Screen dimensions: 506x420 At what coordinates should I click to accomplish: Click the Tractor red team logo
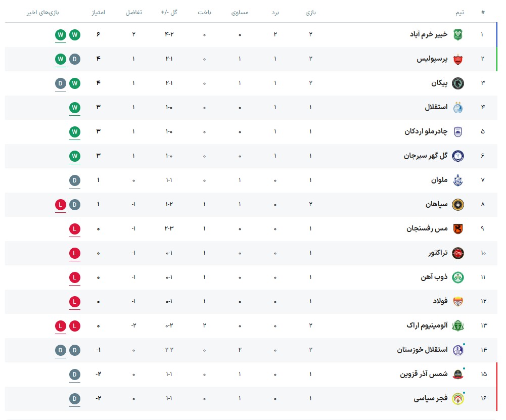[x=458, y=253]
